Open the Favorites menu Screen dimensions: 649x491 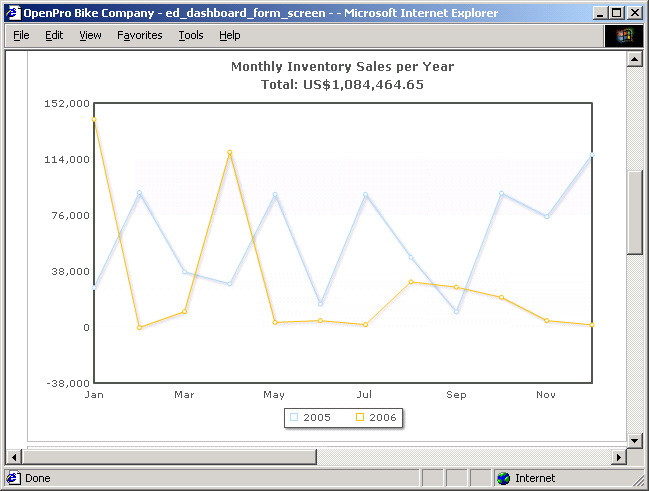(139, 35)
